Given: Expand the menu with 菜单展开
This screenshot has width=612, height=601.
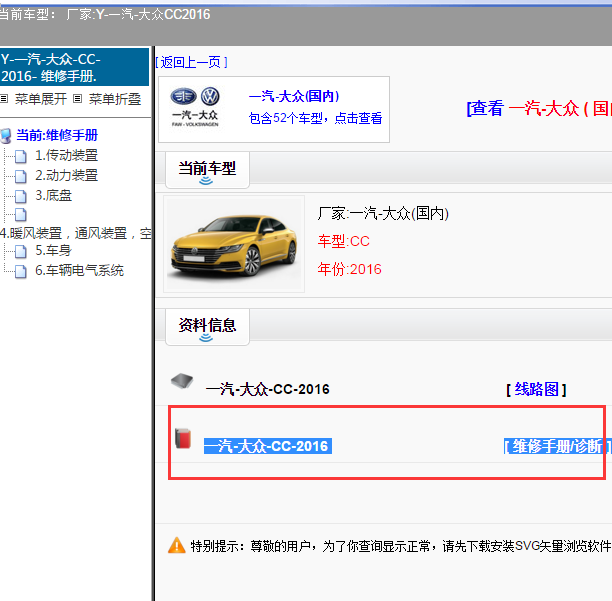Looking at the screenshot, I should click(x=41, y=99).
